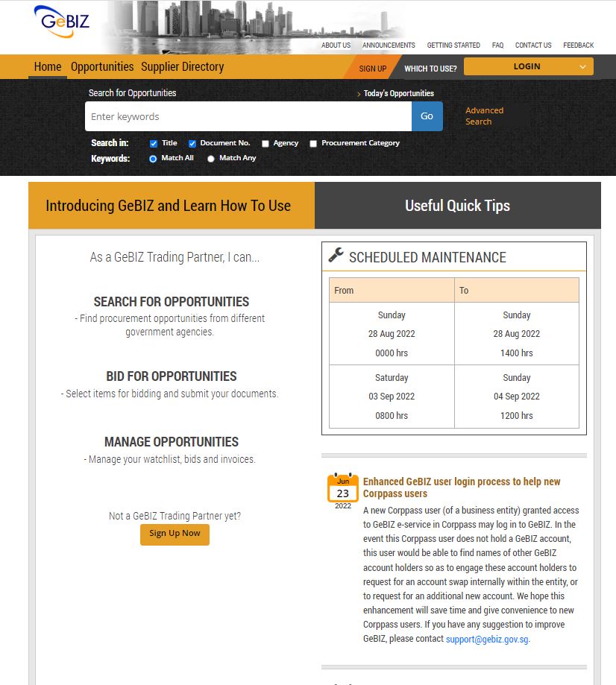Click the 04 Sep 2022 maintenance end date
This screenshot has height=685, width=616.
tap(517, 397)
